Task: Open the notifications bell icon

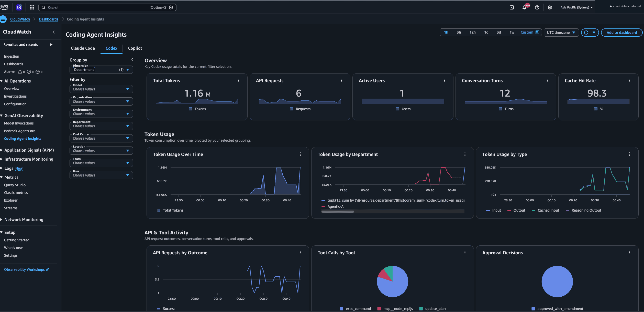Action: tap(524, 7)
